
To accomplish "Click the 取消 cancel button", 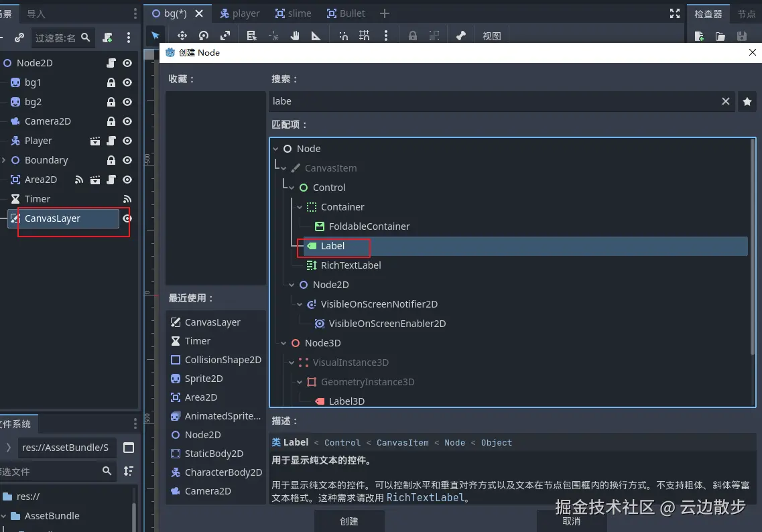I will click(x=572, y=521).
